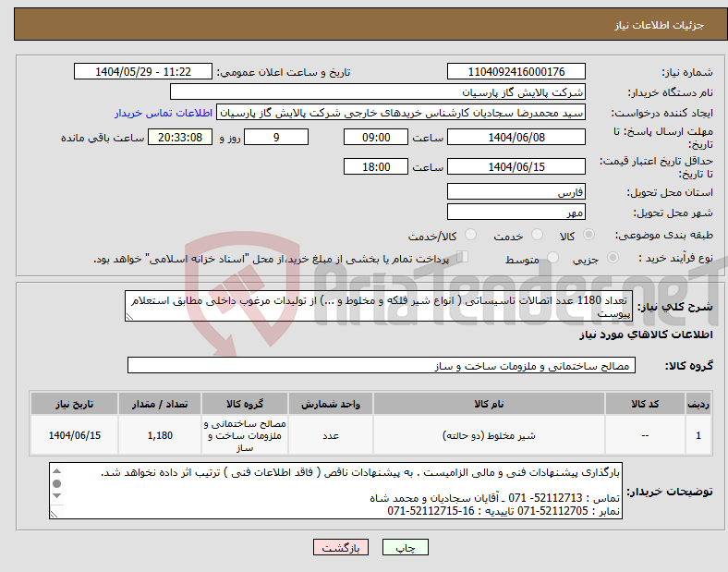The width and height of the screenshot is (728, 572).
Task: Click need date cell 1404/06/15 in table
Action: tap(74, 435)
